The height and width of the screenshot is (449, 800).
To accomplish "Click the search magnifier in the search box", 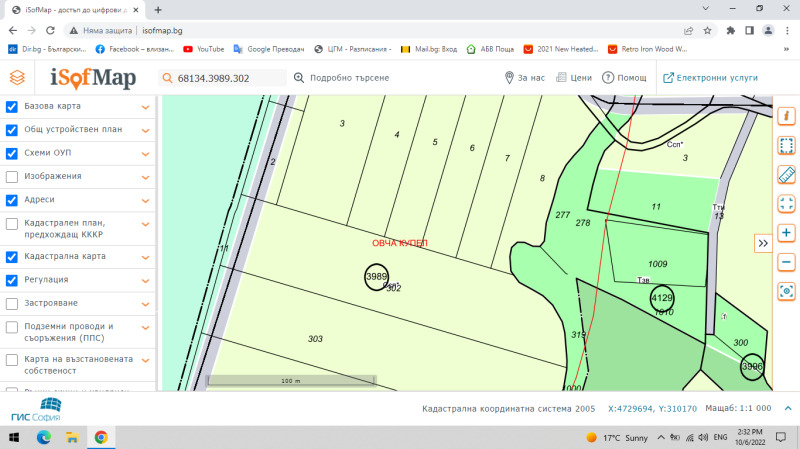I will [x=167, y=78].
